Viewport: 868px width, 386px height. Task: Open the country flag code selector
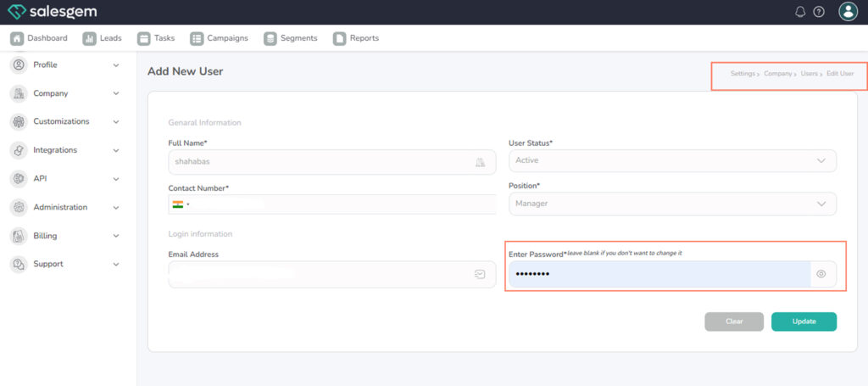(180, 204)
